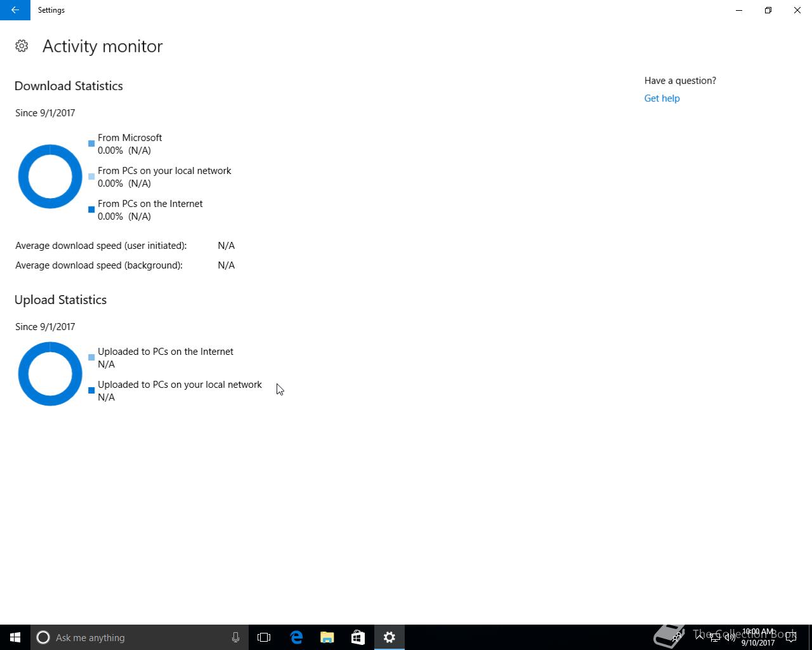Launch Microsoft Edge from the taskbar
The width and height of the screenshot is (812, 650).
point(296,637)
